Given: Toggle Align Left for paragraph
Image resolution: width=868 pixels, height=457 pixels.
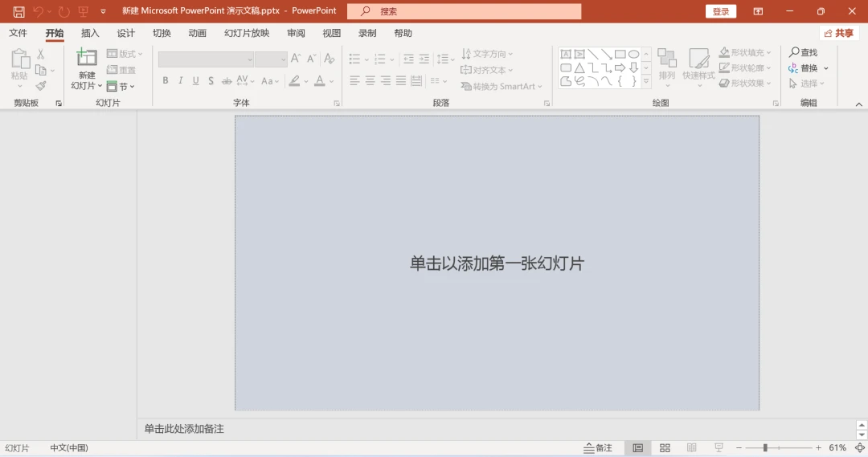Looking at the screenshot, I should pyautogui.click(x=355, y=81).
